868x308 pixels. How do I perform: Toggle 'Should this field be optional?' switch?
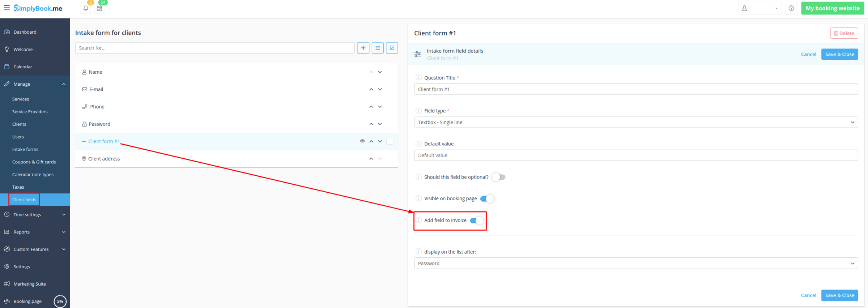[x=498, y=177]
